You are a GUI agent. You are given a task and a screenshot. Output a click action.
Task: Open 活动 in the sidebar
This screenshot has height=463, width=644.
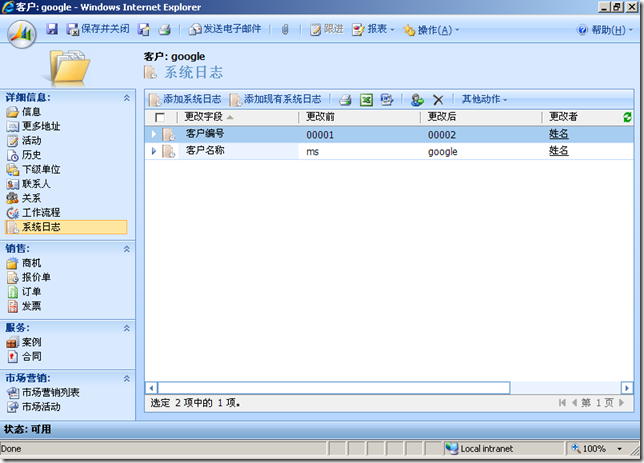click(x=24, y=141)
